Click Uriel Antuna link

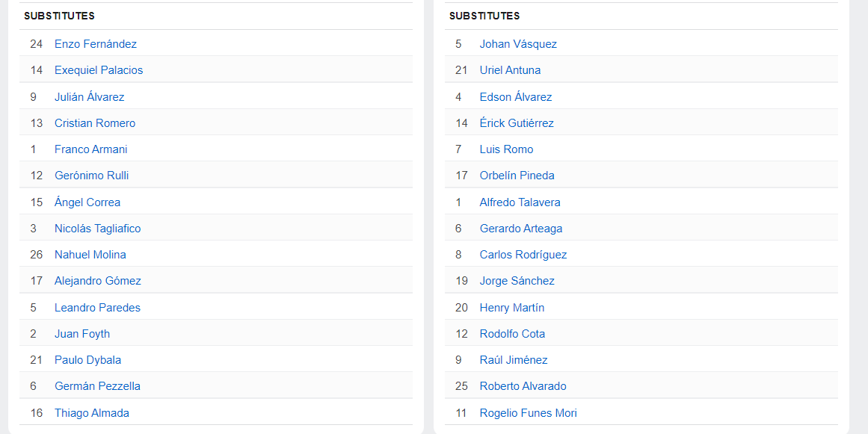(510, 70)
